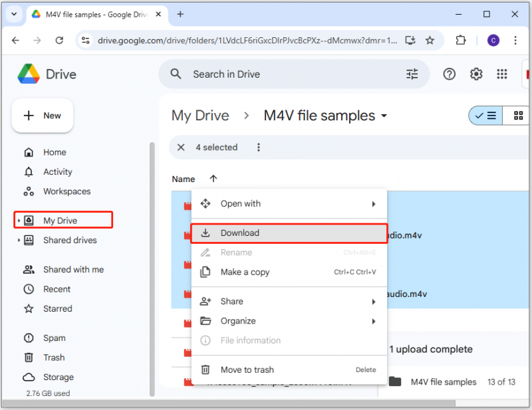Open the Chrome profile avatar C
Screen dimensions: 532x410
point(493,41)
